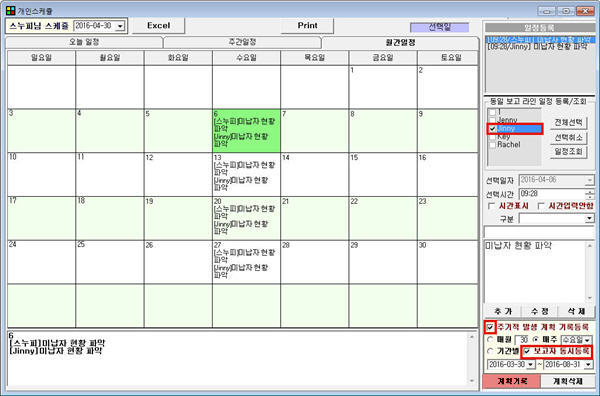The width and height of the screenshot is (600, 396).
Task: Click the purple 선택일 color legend
Action: 439,28
